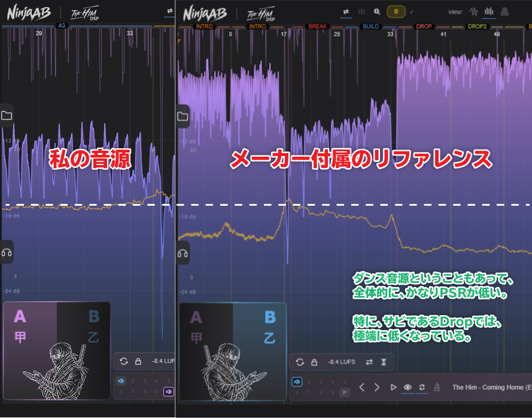Click the split-compare icon in the right header
The width and height of the screenshot is (532, 418).
[361, 11]
